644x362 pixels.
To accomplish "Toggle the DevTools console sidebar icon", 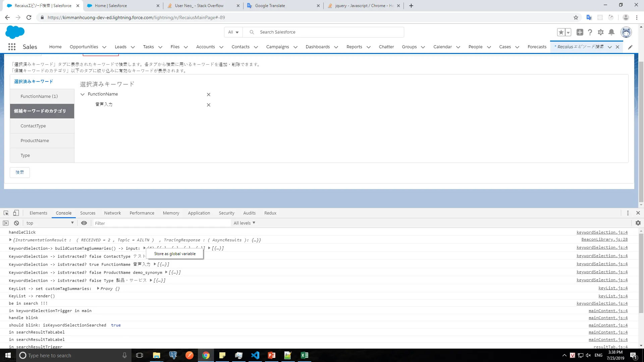I will [x=6, y=223].
